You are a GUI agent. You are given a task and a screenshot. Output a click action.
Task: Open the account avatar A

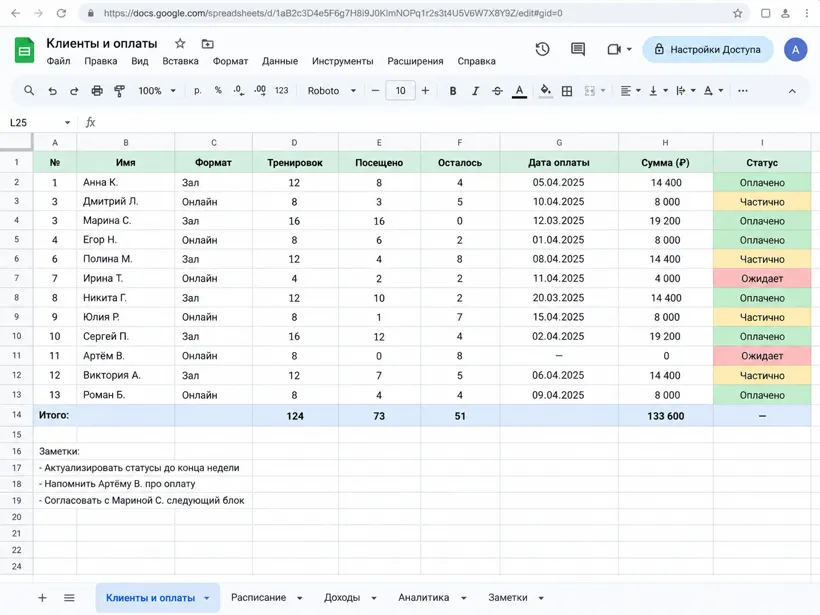coord(795,50)
